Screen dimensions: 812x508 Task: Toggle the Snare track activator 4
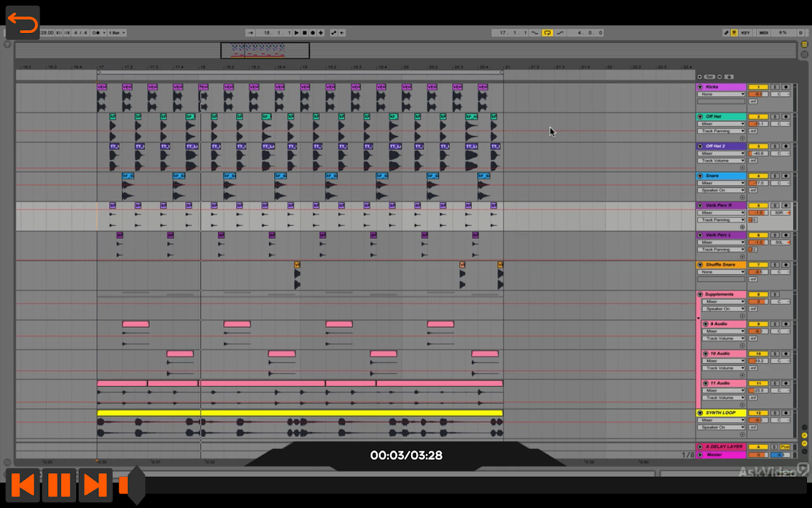[757, 176]
